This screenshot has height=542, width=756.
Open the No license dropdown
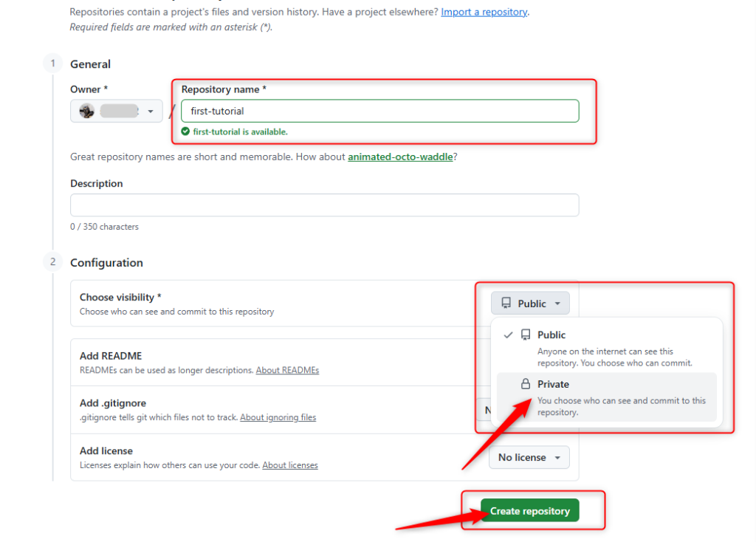pyautogui.click(x=529, y=457)
